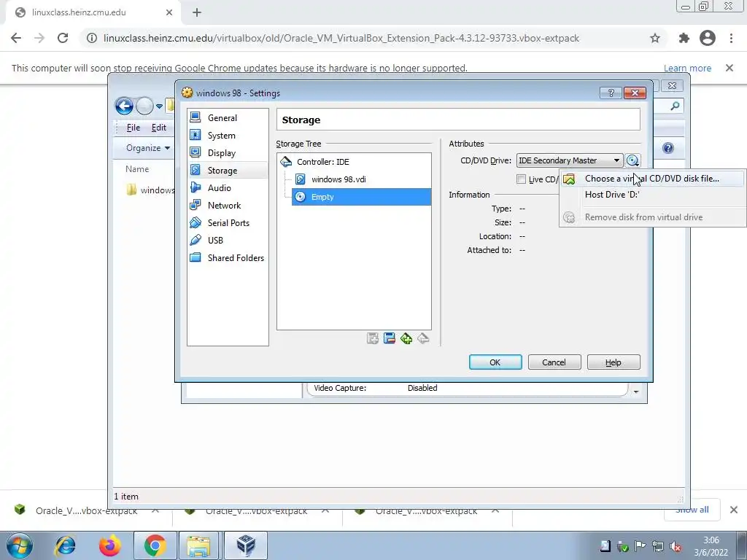This screenshot has height=560, width=747.
Task: Open the Chrome profile avatar
Action: pyautogui.click(x=708, y=38)
